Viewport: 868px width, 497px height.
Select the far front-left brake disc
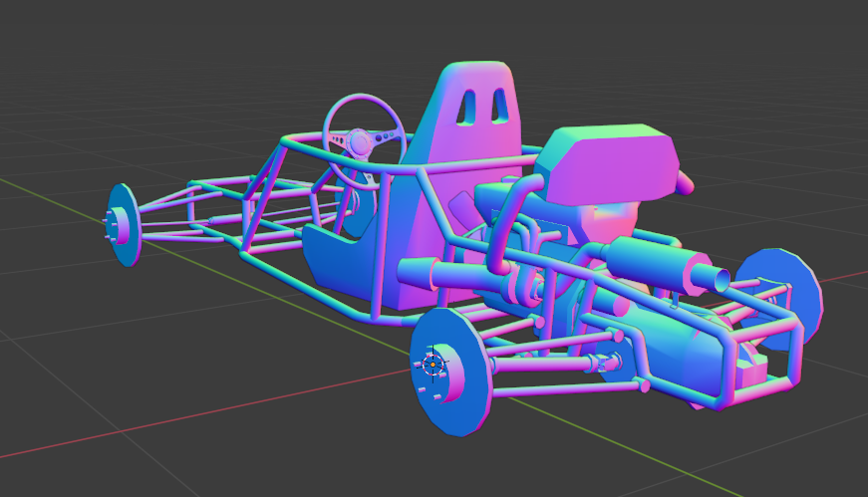point(124,225)
